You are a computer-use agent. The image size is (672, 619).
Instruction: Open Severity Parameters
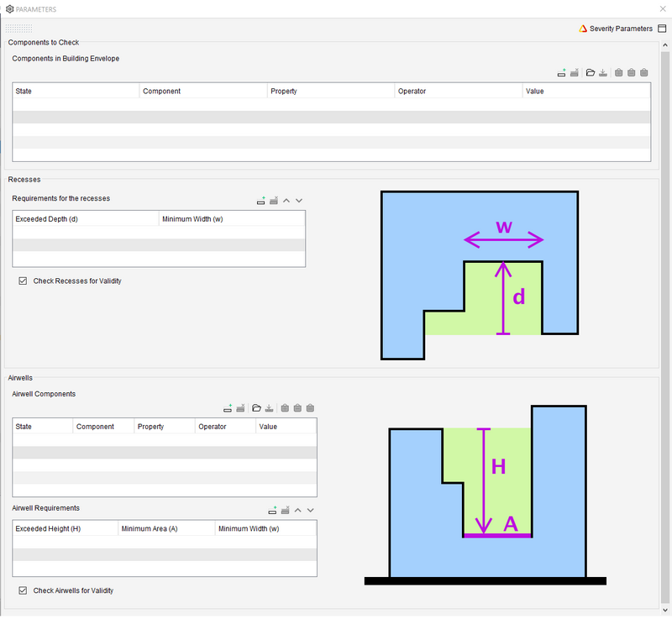[x=616, y=29]
